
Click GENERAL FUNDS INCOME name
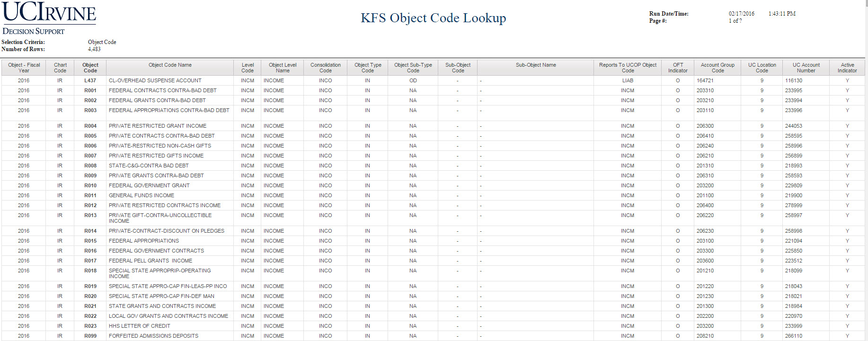click(142, 195)
